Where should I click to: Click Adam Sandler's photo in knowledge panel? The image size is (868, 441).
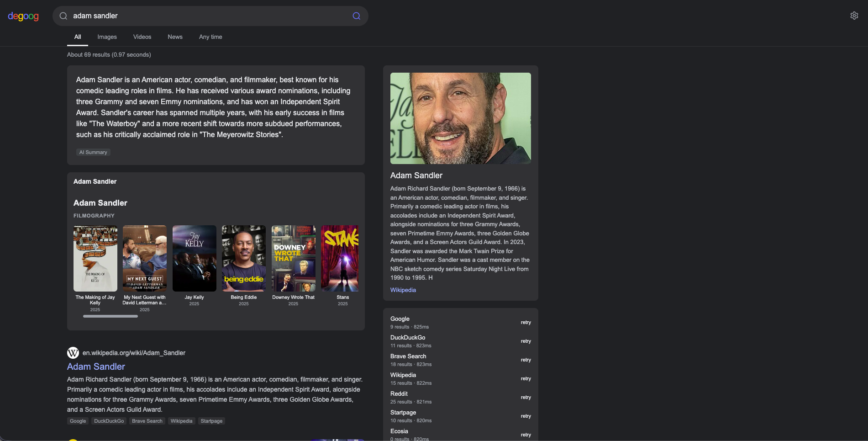pos(460,118)
